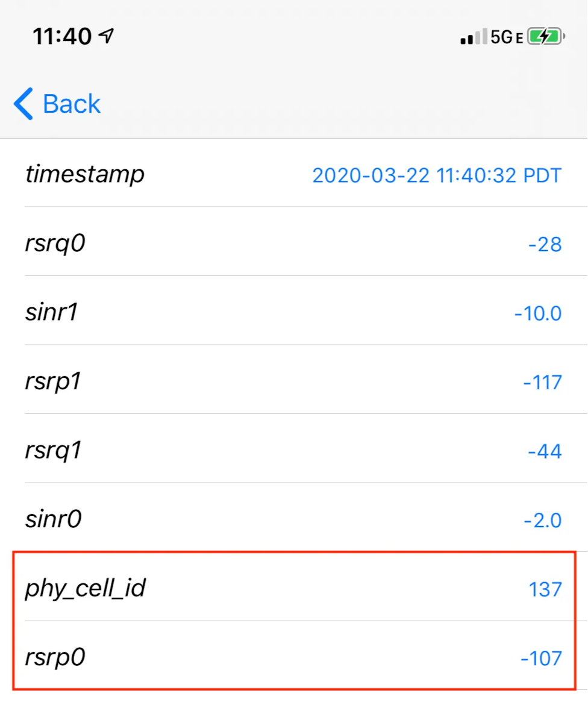Tap the rsrp0 value -107
This screenshot has height=702, width=588.
pos(541,658)
